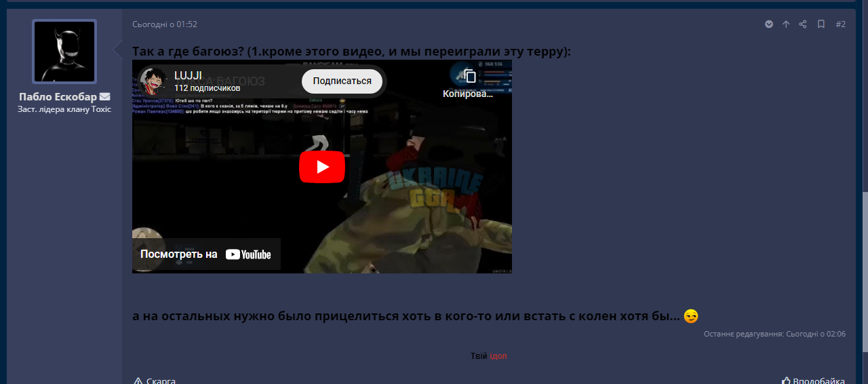Image resolution: width=868 pixels, height=384 pixels.
Task: Like the post with Вподобайка
Action: (813, 381)
